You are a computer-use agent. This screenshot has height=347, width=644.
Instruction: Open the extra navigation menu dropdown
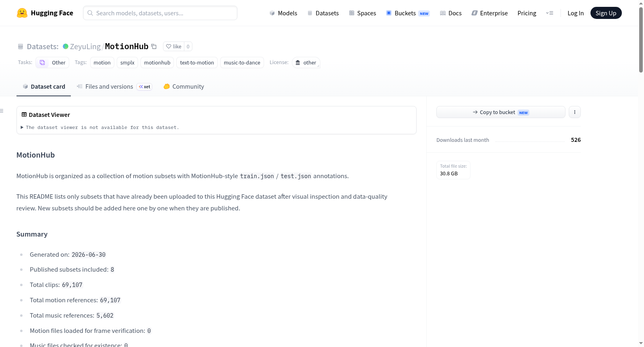coord(549,13)
